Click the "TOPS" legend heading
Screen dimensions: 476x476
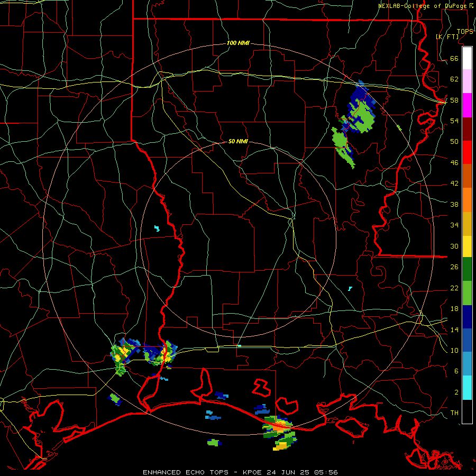[465, 31]
